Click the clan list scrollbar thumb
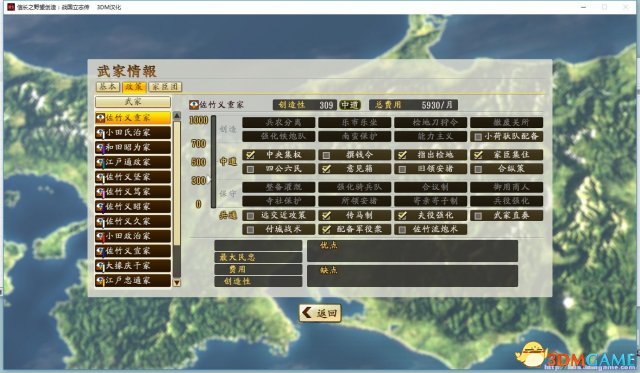This screenshot has width=640, height=373. coord(177,183)
